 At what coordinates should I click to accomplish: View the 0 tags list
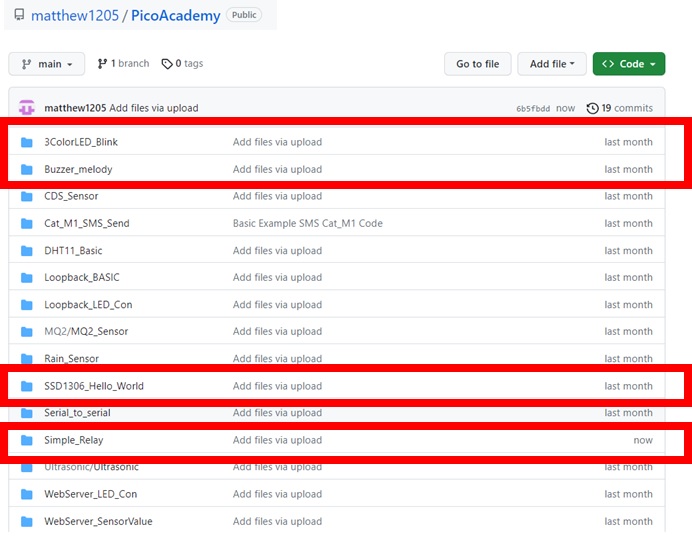(x=182, y=64)
